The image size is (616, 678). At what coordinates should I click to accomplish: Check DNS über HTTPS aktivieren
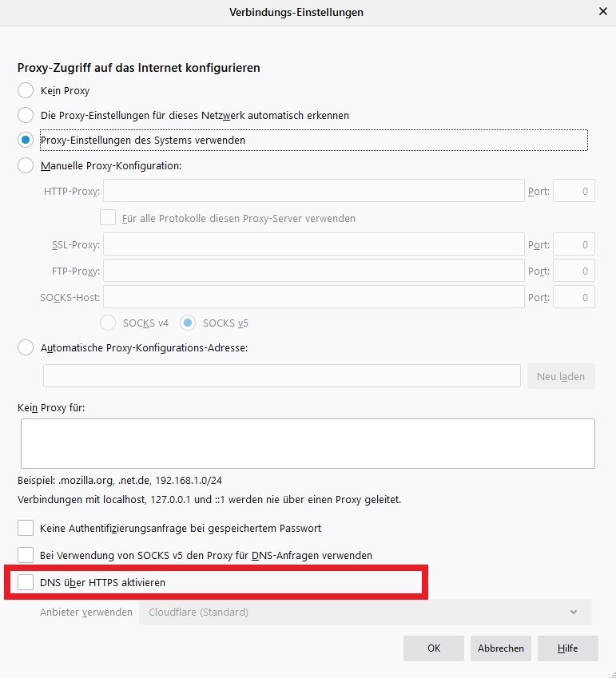pyautogui.click(x=26, y=582)
